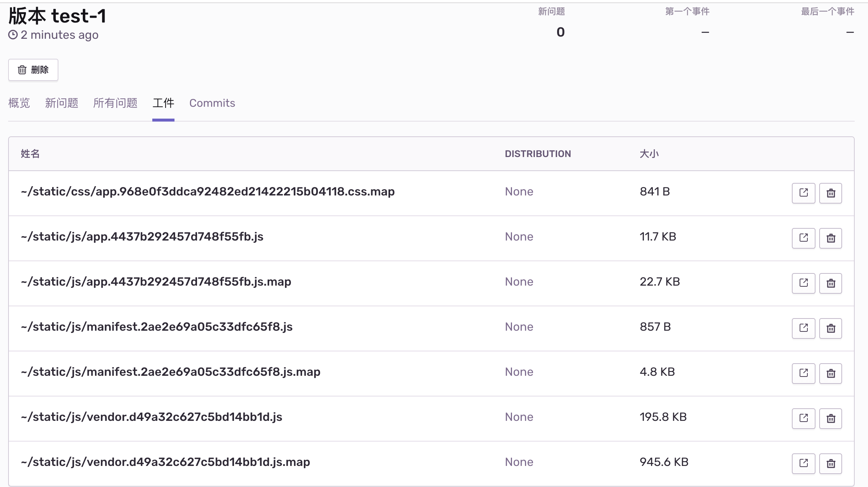This screenshot has width=868, height=487.
Task: Switch to the 概览 tab
Action: point(19,103)
